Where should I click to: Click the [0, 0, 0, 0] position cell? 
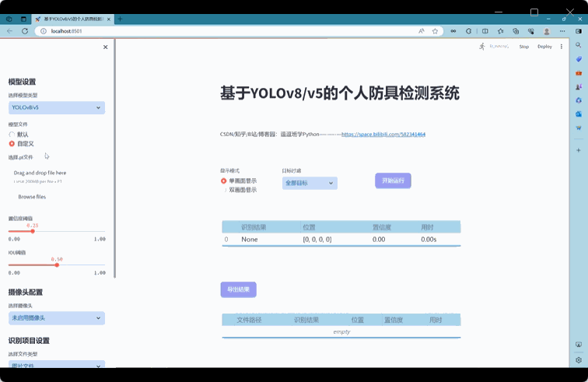[x=317, y=240]
